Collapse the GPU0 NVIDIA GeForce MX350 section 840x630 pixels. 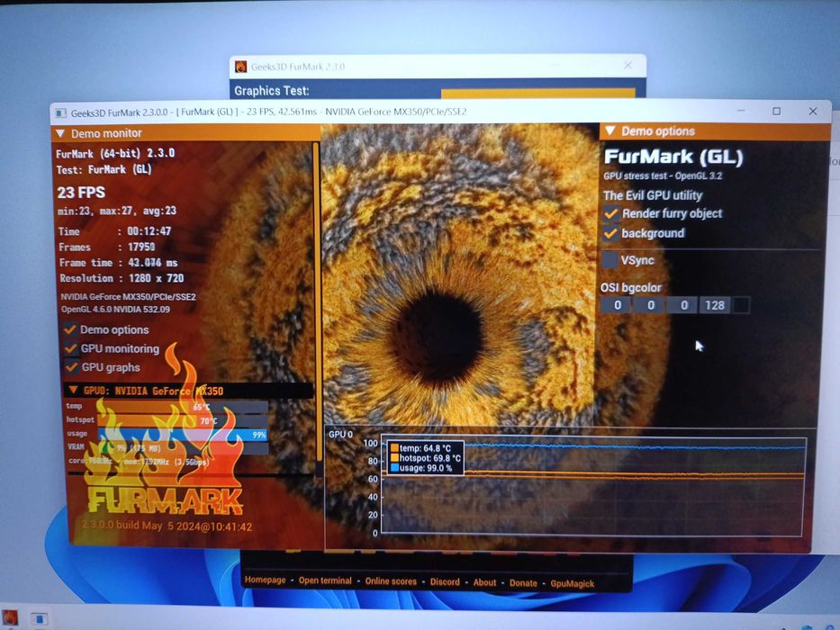[x=74, y=390]
